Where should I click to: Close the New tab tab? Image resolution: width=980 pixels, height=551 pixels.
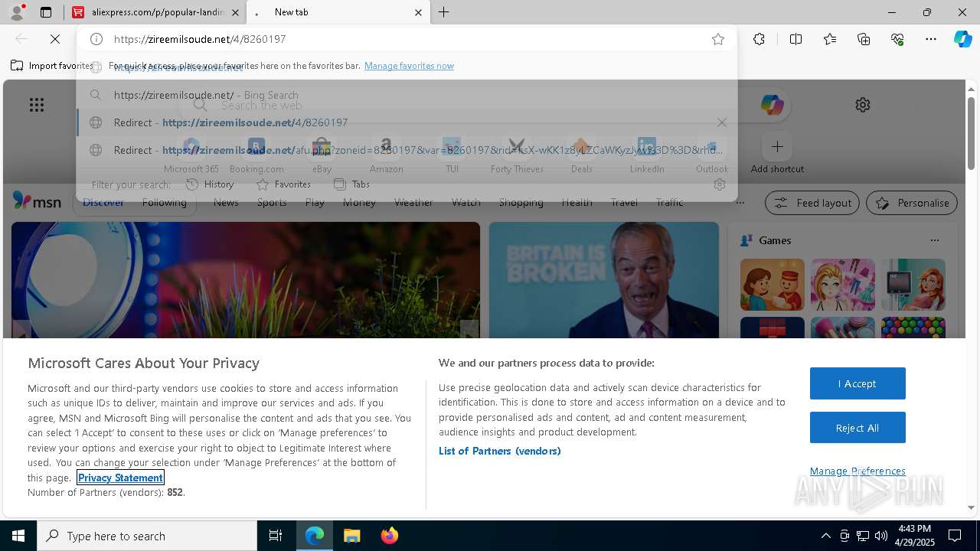(418, 12)
